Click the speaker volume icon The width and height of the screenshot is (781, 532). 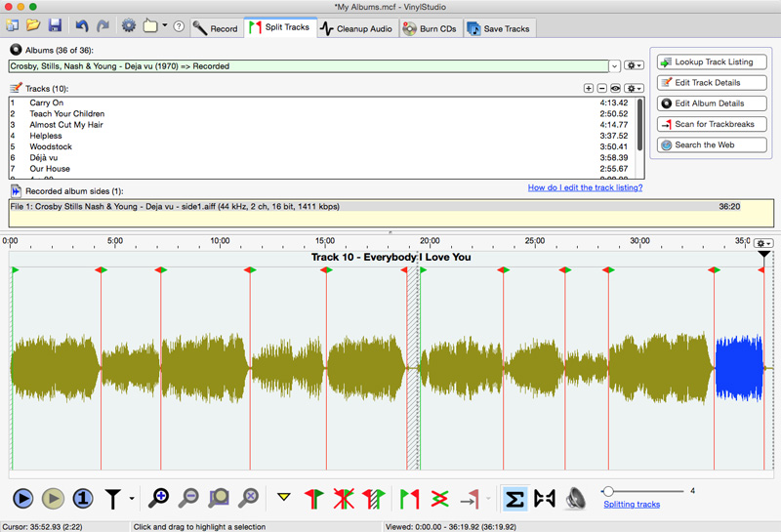click(576, 499)
